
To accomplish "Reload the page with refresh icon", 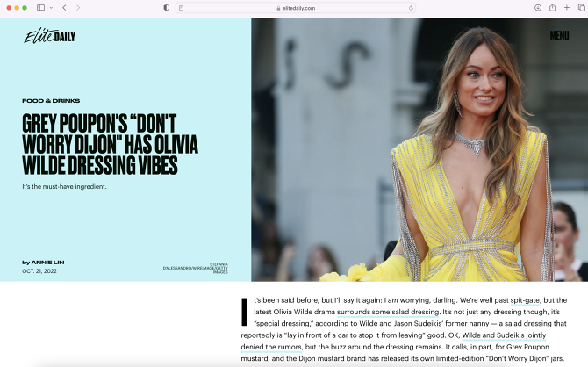I will (411, 8).
